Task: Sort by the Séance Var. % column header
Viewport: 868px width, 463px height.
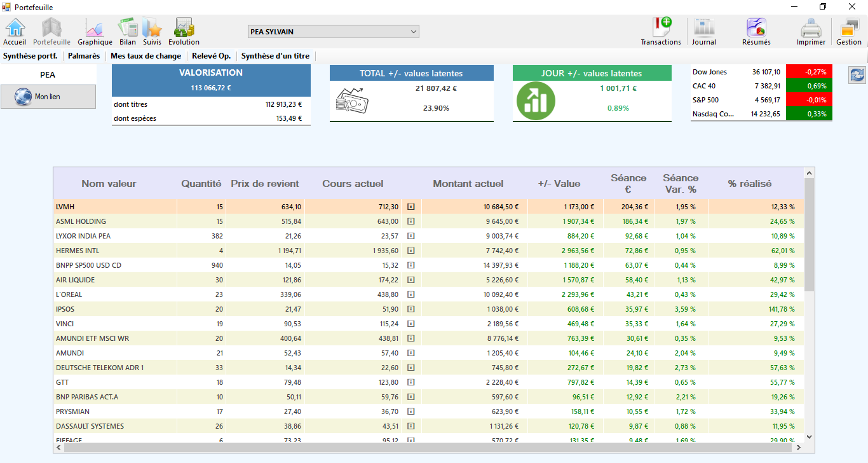Action: pos(681,184)
